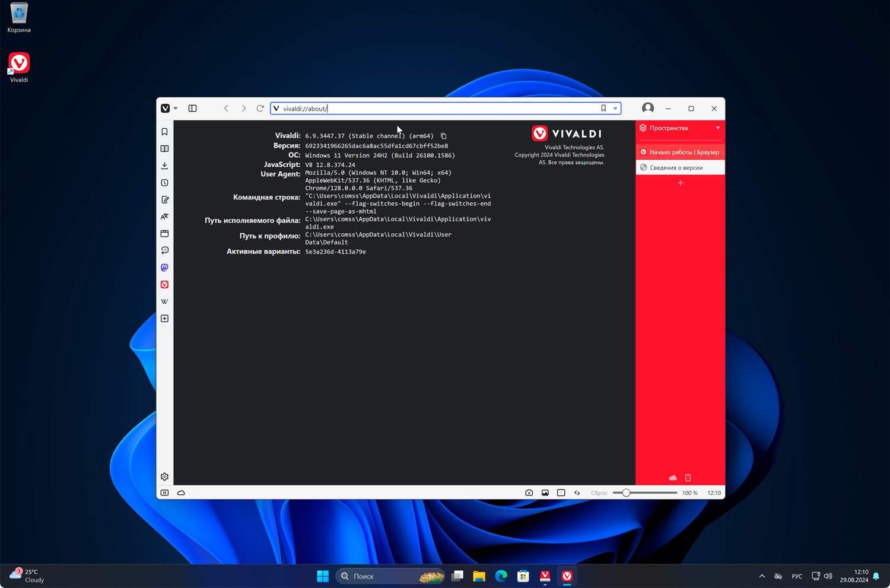Select the Сведения о версии tab
Image resolution: width=890 pixels, height=588 pixels.
[x=681, y=167]
